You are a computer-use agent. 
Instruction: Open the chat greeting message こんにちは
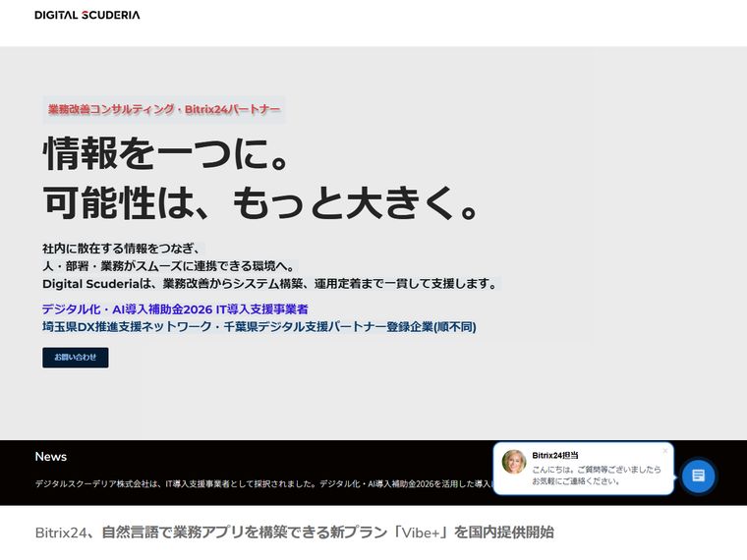[597, 476]
